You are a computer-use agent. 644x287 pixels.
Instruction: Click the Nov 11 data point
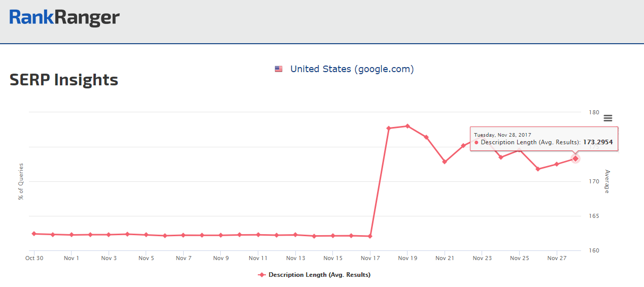tap(258, 235)
